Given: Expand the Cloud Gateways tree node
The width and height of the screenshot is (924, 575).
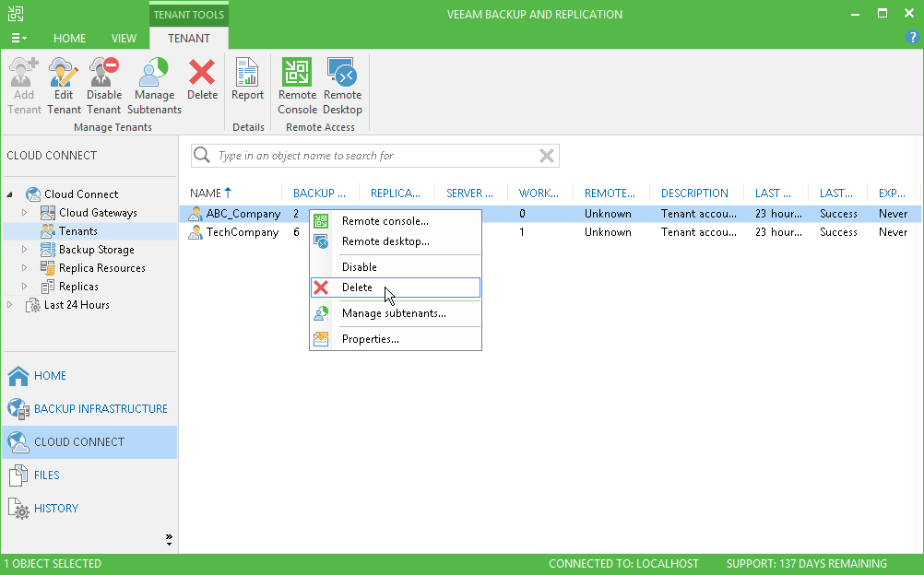Looking at the screenshot, I should click(x=24, y=212).
